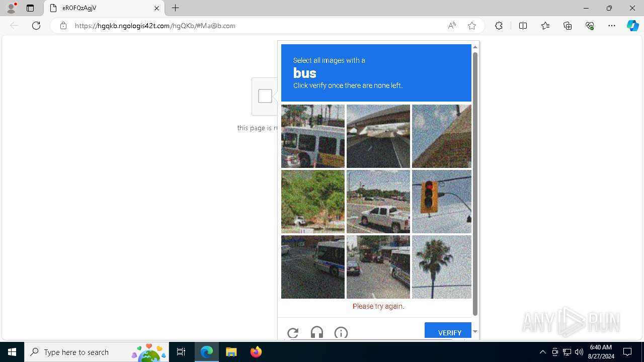Open Settings and more menu
Image resolution: width=644 pixels, height=362 pixels.
(612, 26)
